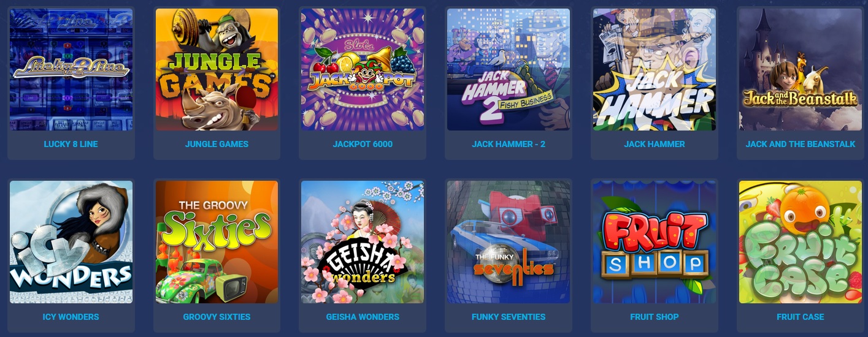
Task: Select the Icy Wonders game image
Action: (71, 242)
